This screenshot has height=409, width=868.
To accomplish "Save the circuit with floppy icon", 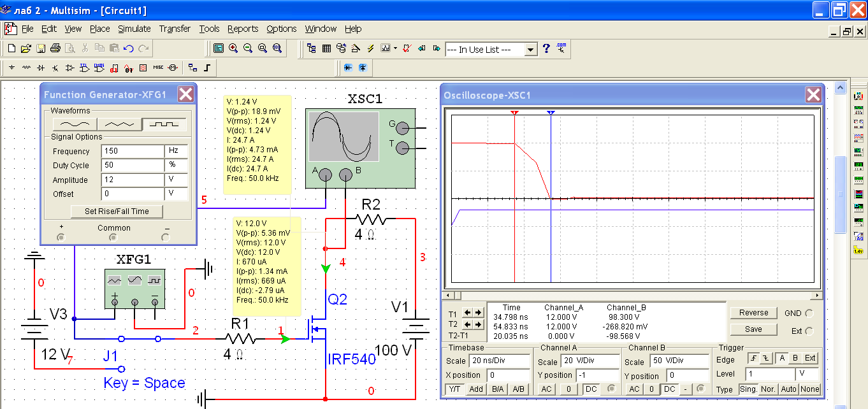I will [40, 48].
